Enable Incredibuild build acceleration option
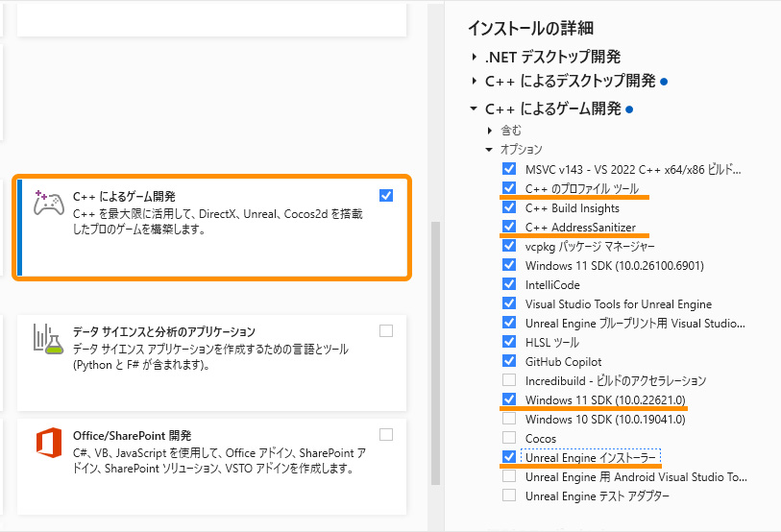The image size is (781, 532). (x=509, y=380)
